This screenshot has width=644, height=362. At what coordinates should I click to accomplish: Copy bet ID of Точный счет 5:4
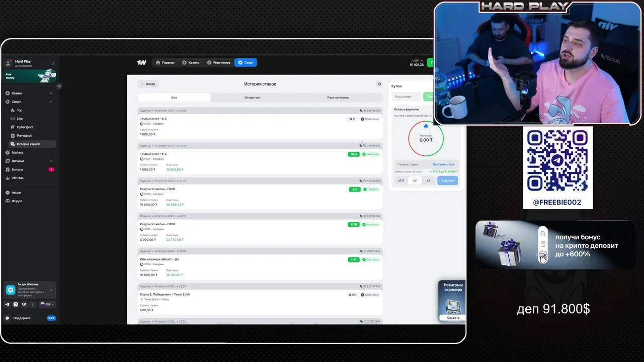pyautogui.click(x=361, y=146)
